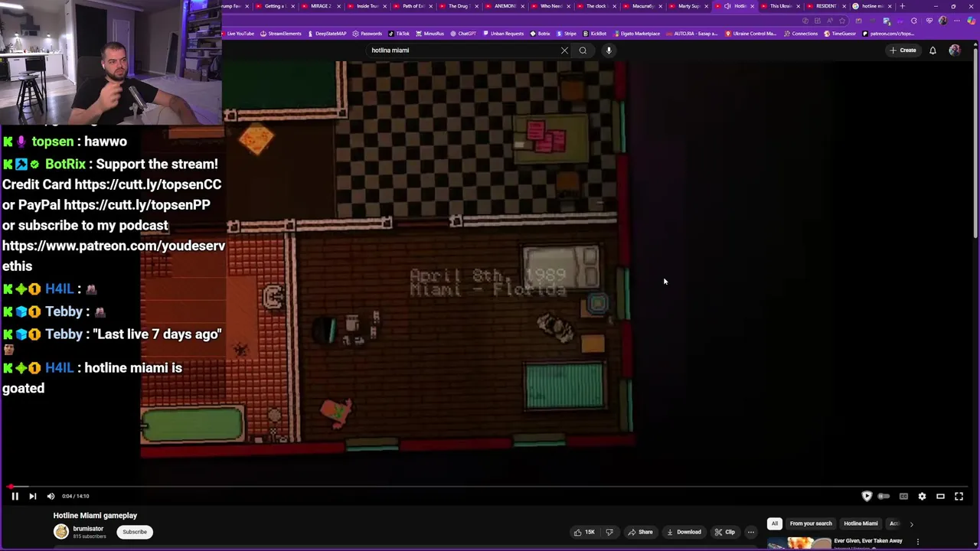Mute the video player volume
The width and height of the screenshot is (980, 551).
click(x=51, y=496)
